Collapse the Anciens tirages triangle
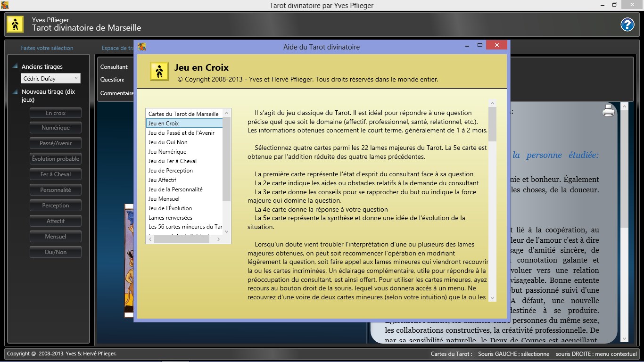This screenshot has height=362, width=644. pyautogui.click(x=15, y=66)
